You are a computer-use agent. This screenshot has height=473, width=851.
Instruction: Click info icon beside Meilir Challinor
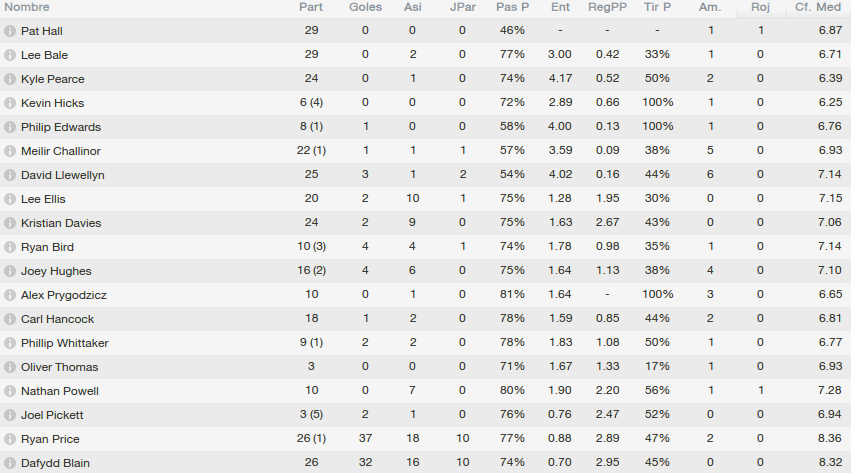(10, 151)
